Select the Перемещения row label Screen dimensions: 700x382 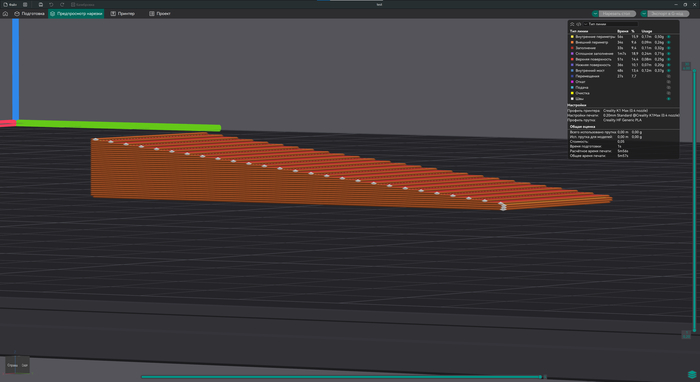(x=587, y=76)
